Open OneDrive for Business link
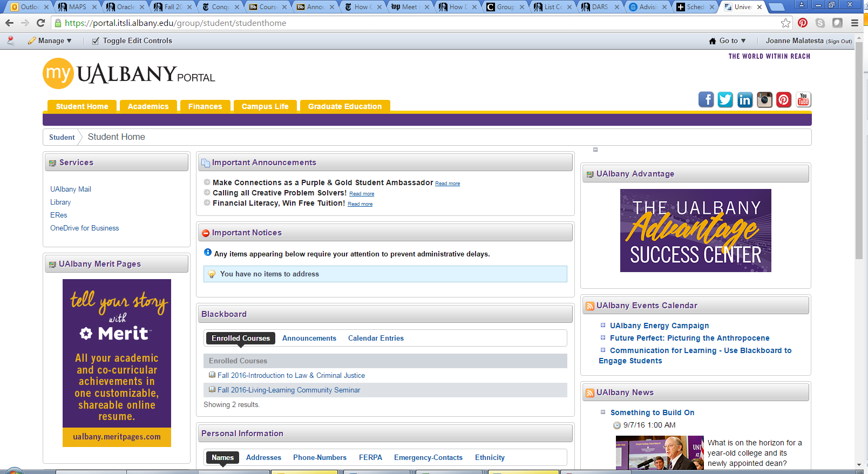 (x=85, y=228)
